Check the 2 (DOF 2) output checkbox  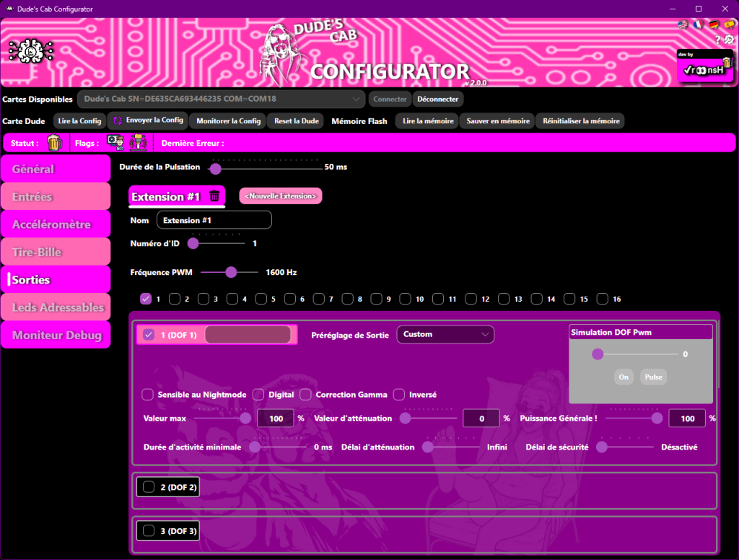pyautogui.click(x=149, y=487)
